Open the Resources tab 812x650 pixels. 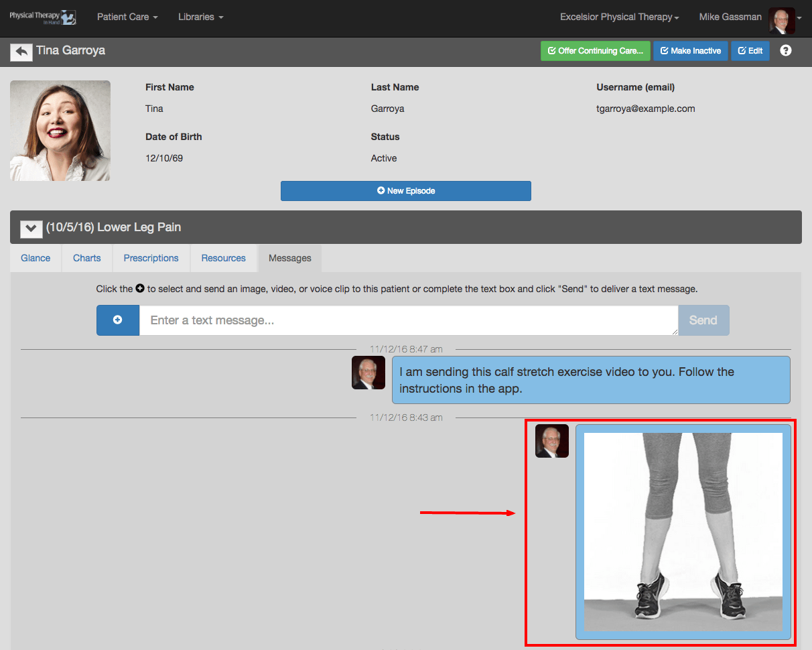[x=224, y=258]
